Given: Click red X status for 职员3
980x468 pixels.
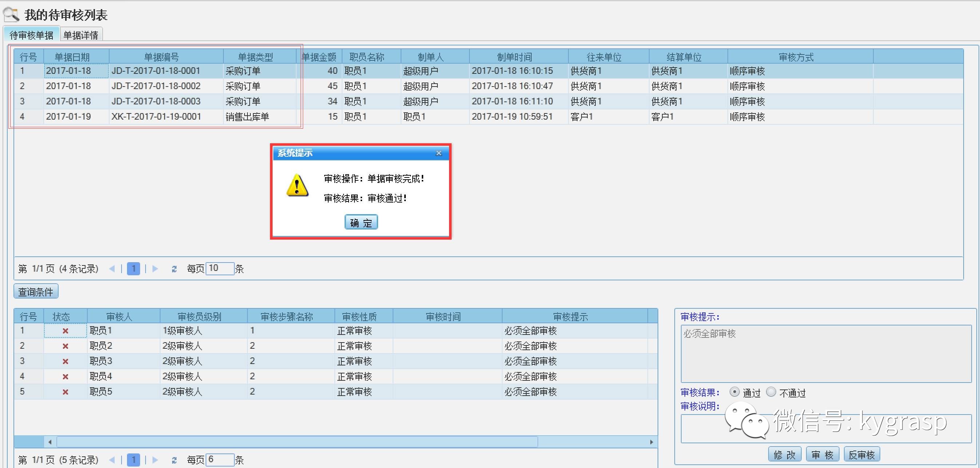Looking at the screenshot, I should (65, 361).
